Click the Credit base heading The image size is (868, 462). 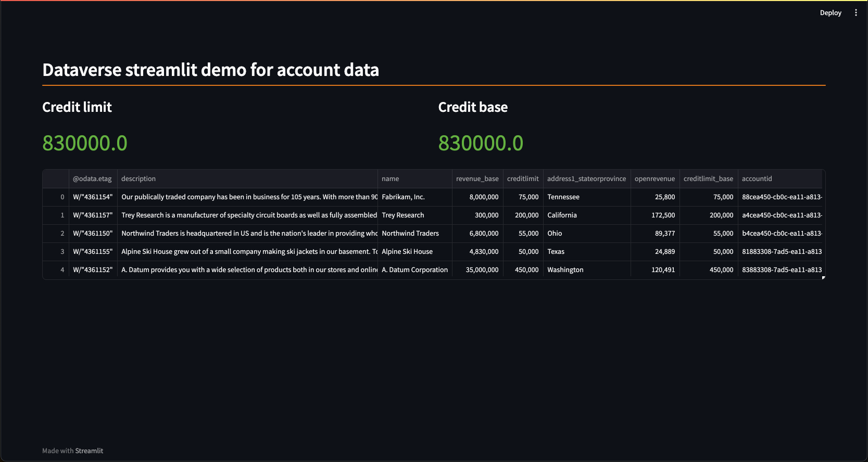click(473, 107)
